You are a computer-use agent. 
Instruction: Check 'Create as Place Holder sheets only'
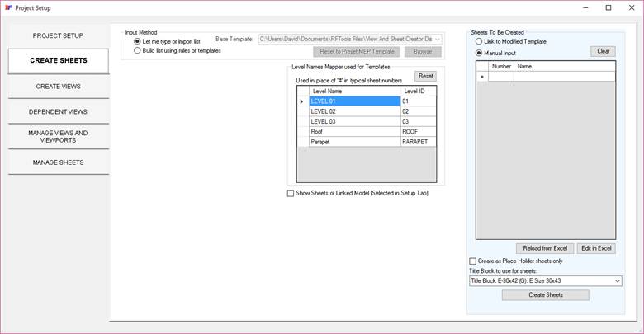coord(473,261)
